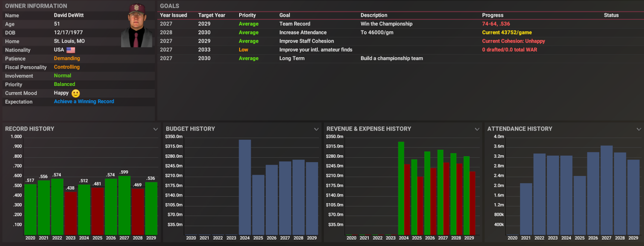Open the Attendance History chart dropdown
The image size is (644, 246).
pos(638,129)
